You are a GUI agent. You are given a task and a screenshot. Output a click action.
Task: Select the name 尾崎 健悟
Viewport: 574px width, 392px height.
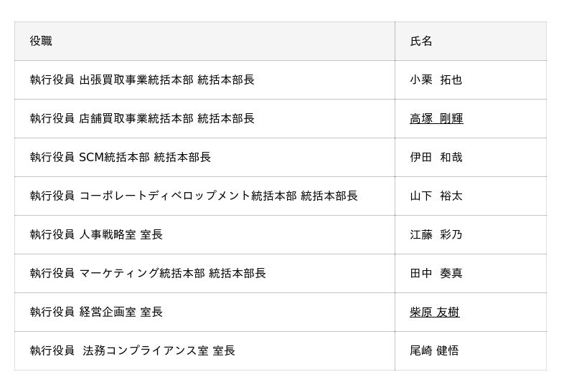pos(434,351)
